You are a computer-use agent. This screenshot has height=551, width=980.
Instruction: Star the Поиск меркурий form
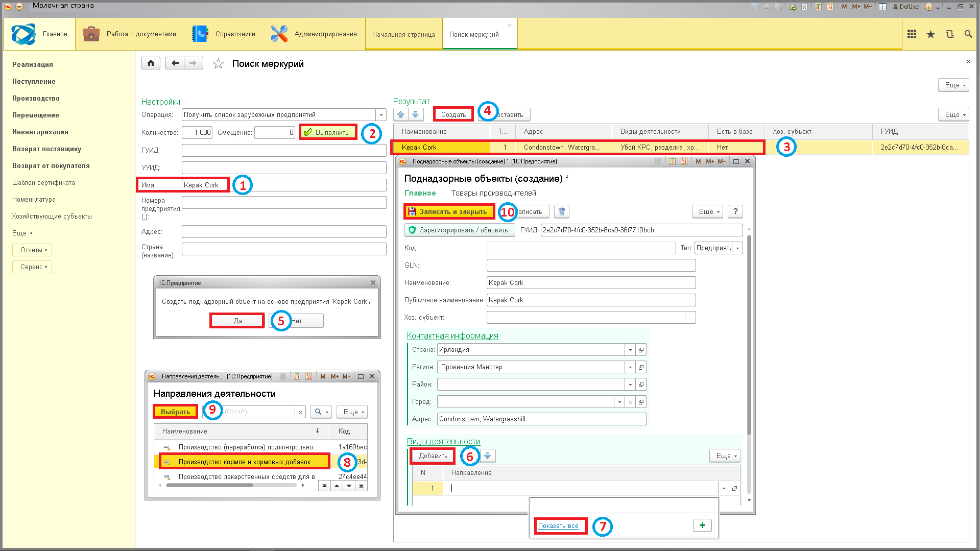pyautogui.click(x=218, y=64)
